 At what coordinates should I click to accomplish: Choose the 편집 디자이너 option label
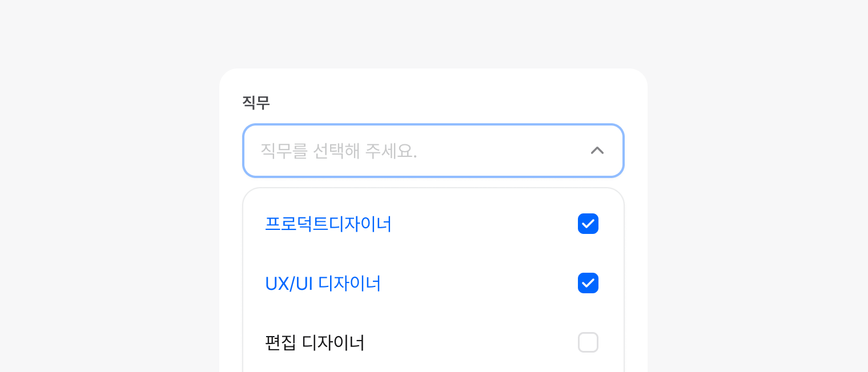pos(315,342)
